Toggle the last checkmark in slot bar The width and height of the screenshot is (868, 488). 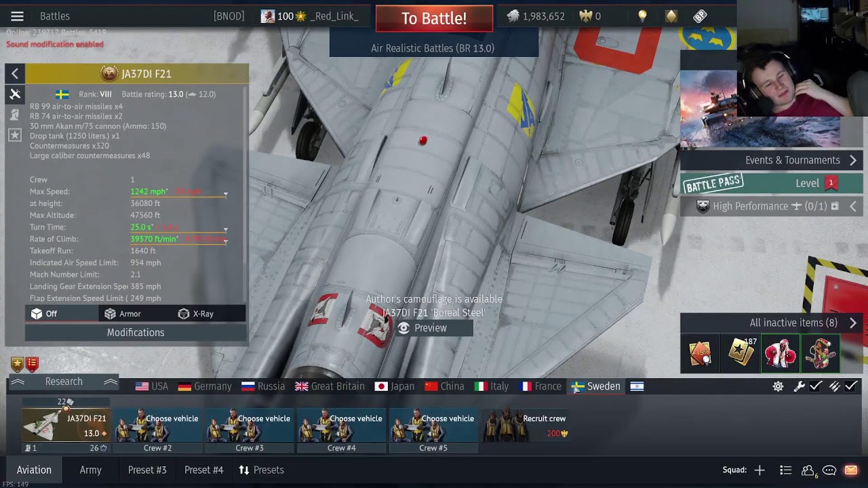852,386
